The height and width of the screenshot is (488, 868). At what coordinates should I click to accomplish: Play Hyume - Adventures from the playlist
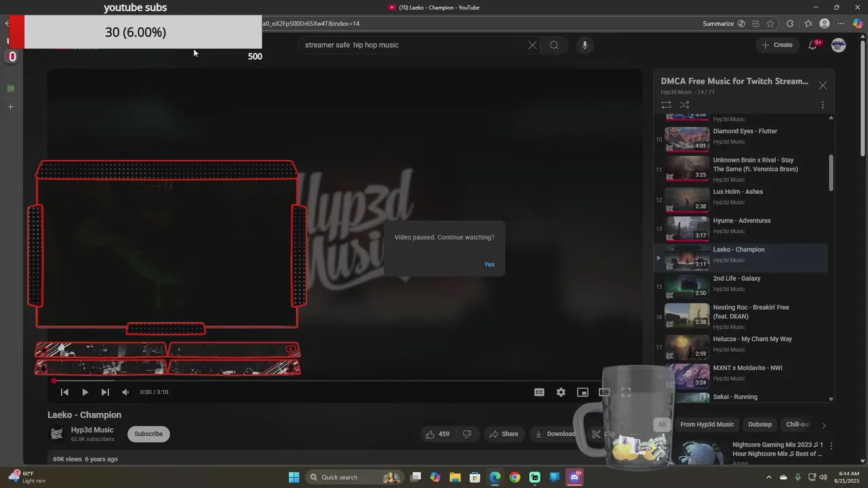click(x=741, y=228)
